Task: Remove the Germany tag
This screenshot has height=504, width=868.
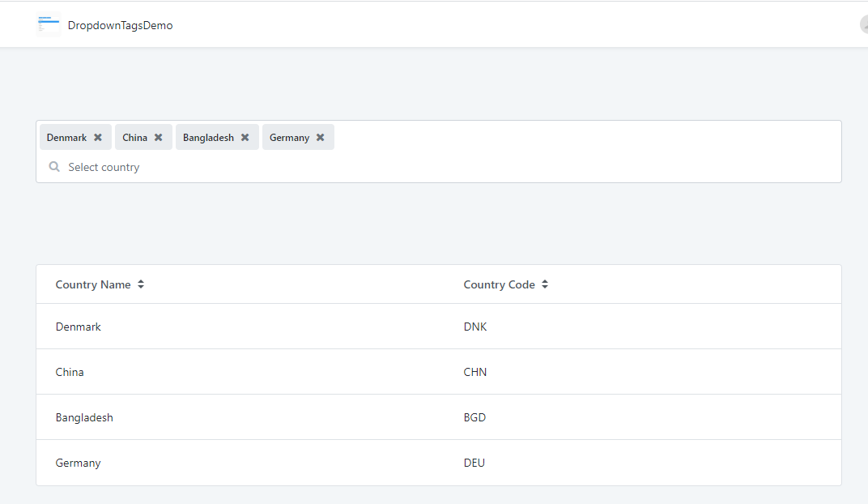Action: 320,138
